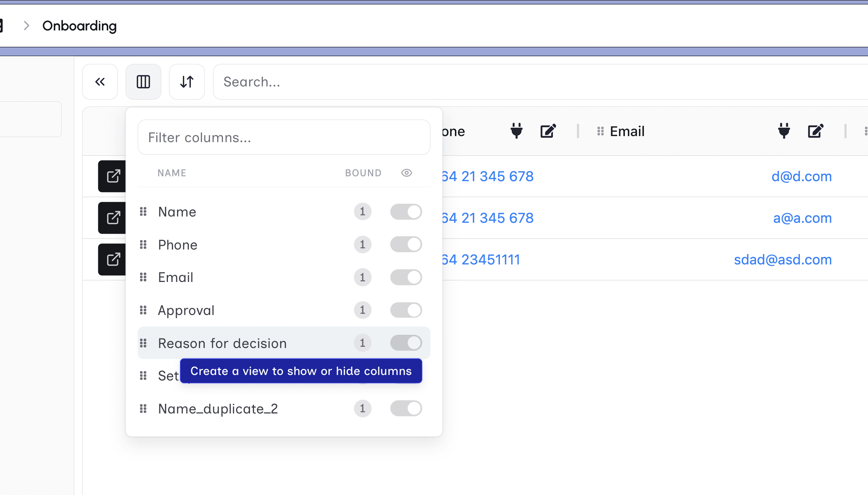Image resolution: width=868 pixels, height=495 pixels.
Task: Click BOUND header in column list
Action: pyautogui.click(x=363, y=173)
